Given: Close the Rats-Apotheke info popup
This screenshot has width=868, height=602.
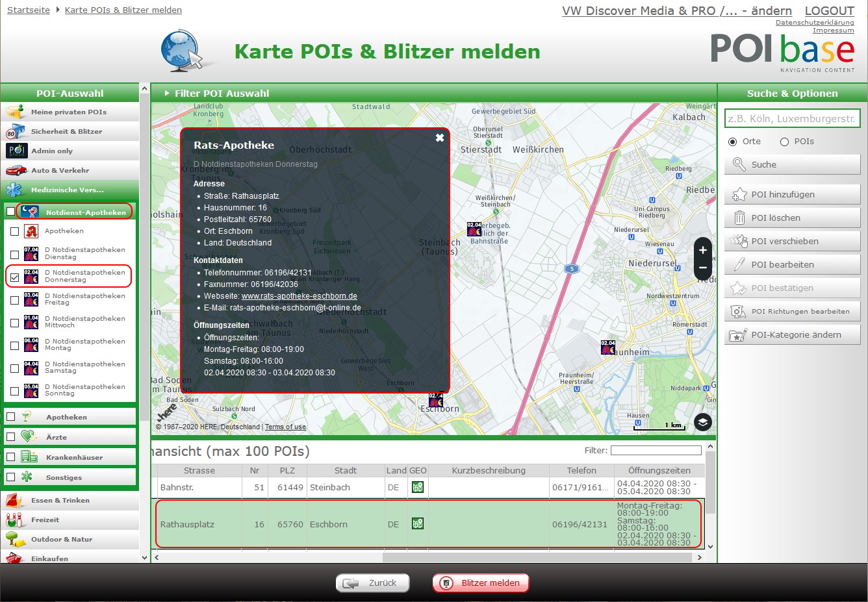Looking at the screenshot, I should coord(440,138).
